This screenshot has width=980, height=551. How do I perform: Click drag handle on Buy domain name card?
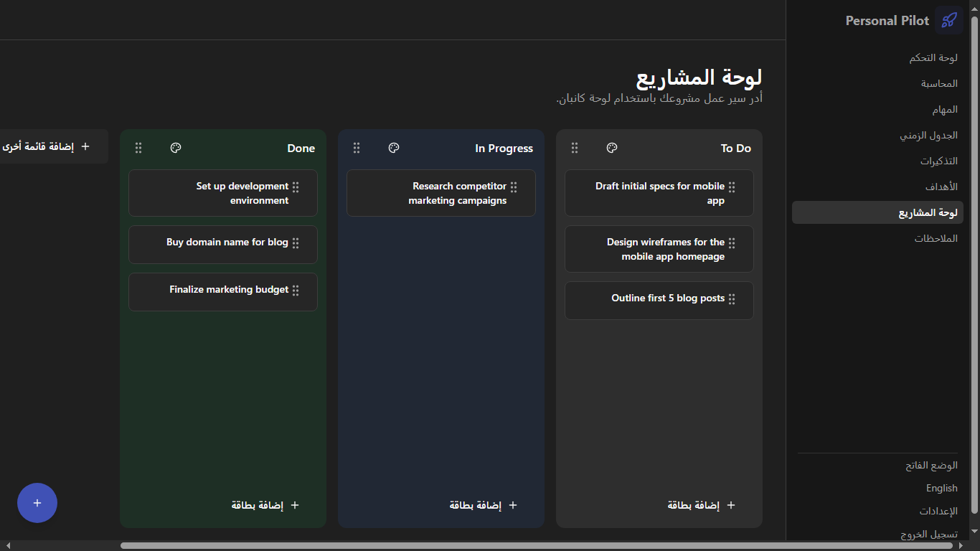tap(296, 243)
